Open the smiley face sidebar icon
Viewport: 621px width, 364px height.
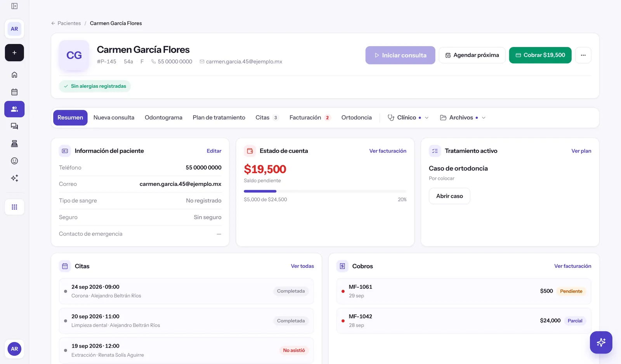14,161
